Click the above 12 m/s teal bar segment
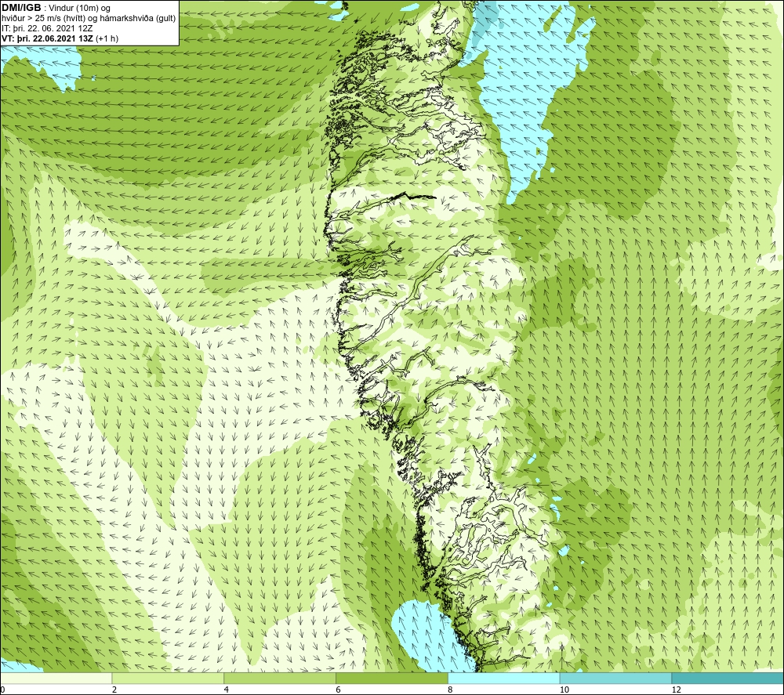 coord(728,678)
